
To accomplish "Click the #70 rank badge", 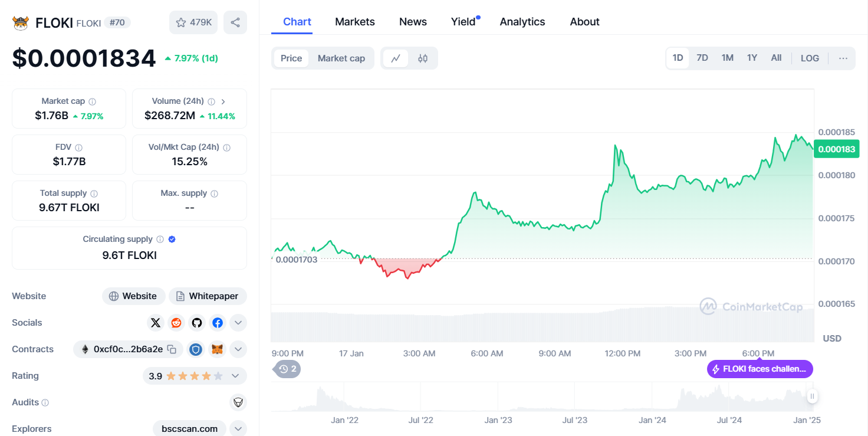I will click(x=117, y=22).
